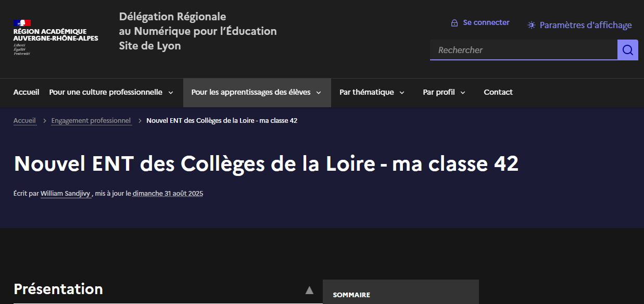Click the search magnifier icon
Viewport: 644px width, 304px height.
coord(627,49)
